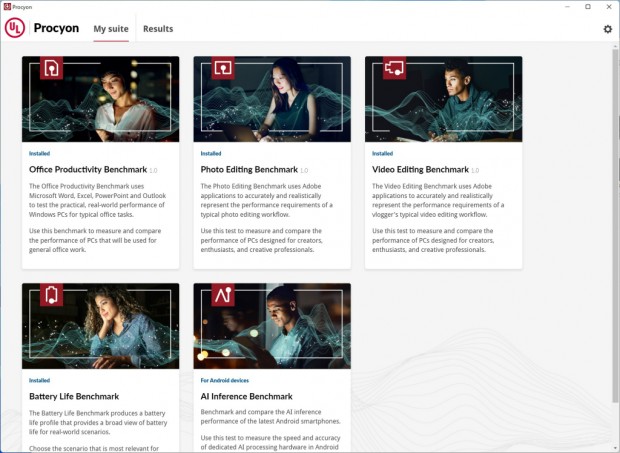Click the Procyon title bar app icon
Screen dimensions: 620x453
(x=7, y=6)
